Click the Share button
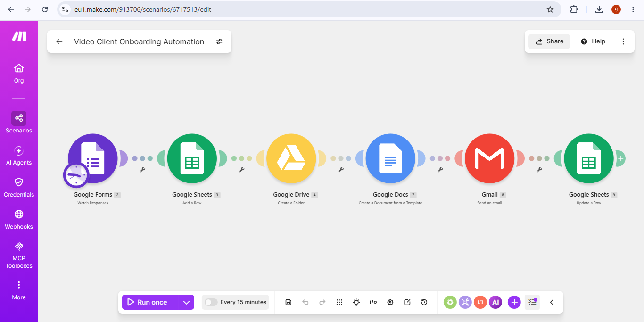 (x=549, y=41)
